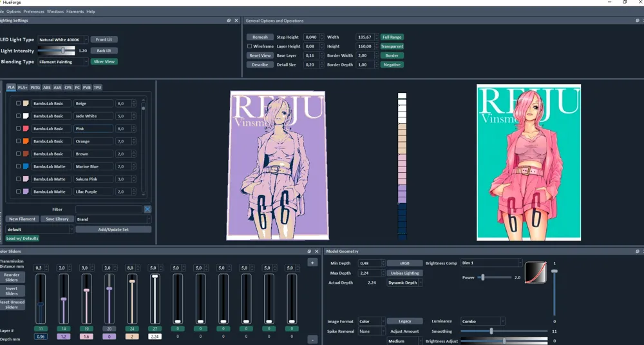Screen dimensions: 644x345
Task: Open the Options menu
Action: (14, 12)
